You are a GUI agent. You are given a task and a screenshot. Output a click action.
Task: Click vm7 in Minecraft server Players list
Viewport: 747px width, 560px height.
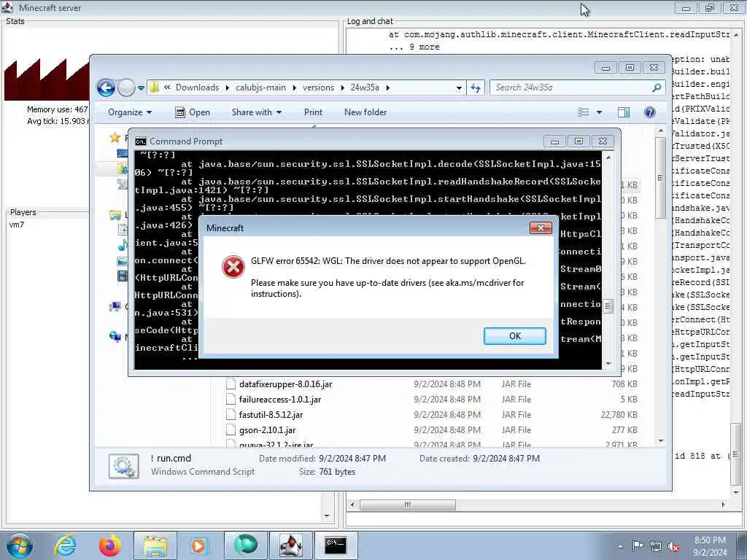(17, 225)
